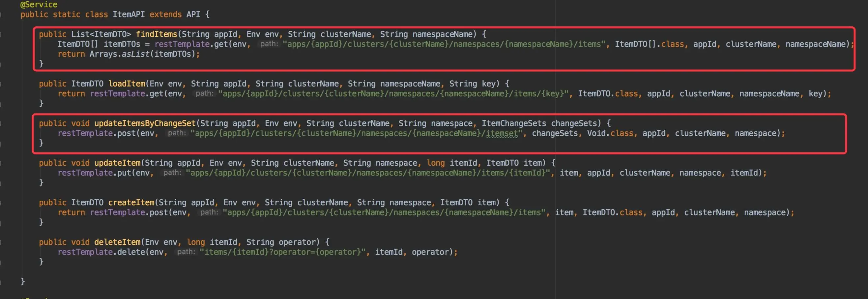Click the ItemDTO item parameter of createItem

click(x=468, y=203)
